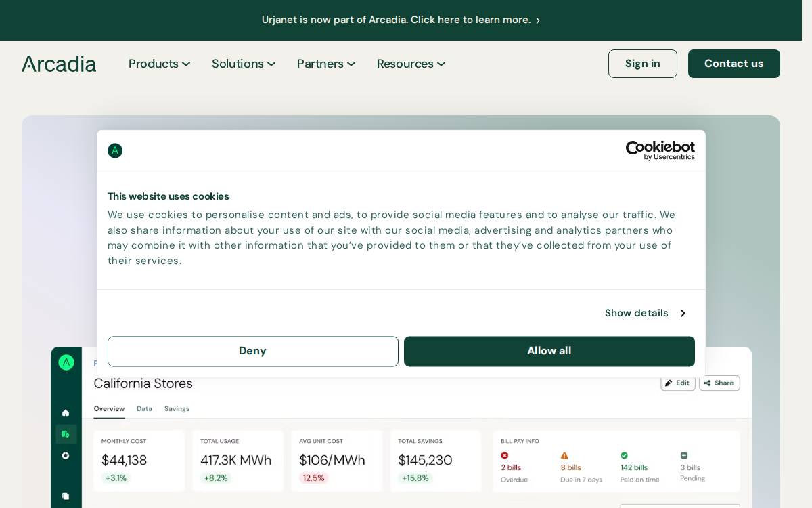Click the arrow after the banner text
The height and width of the screenshot is (508, 812).
click(x=538, y=20)
